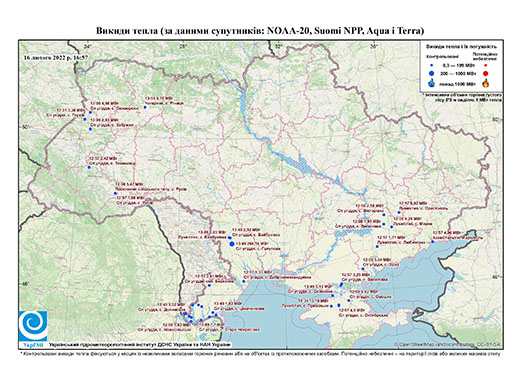Screen dimensions: 520x368
Task: Click the small red dot legend symbol
Action: (486, 66)
